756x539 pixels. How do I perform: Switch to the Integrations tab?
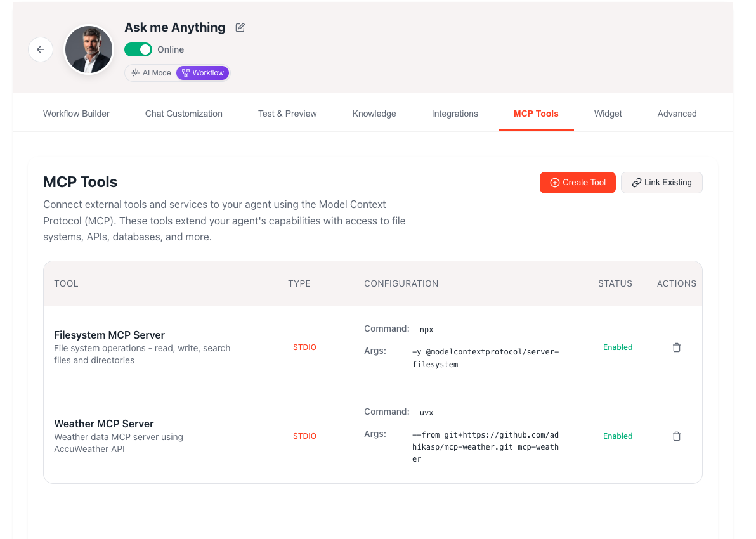pyautogui.click(x=455, y=114)
